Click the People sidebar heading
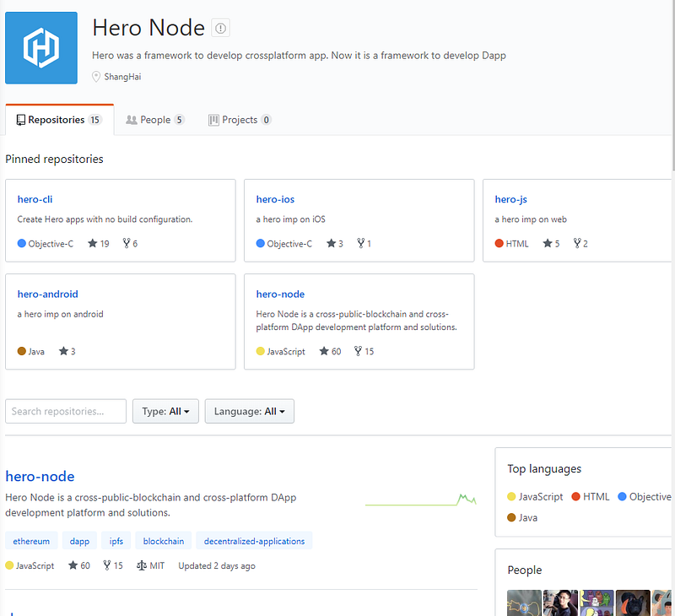The height and width of the screenshot is (616, 675). (x=524, y=570)
